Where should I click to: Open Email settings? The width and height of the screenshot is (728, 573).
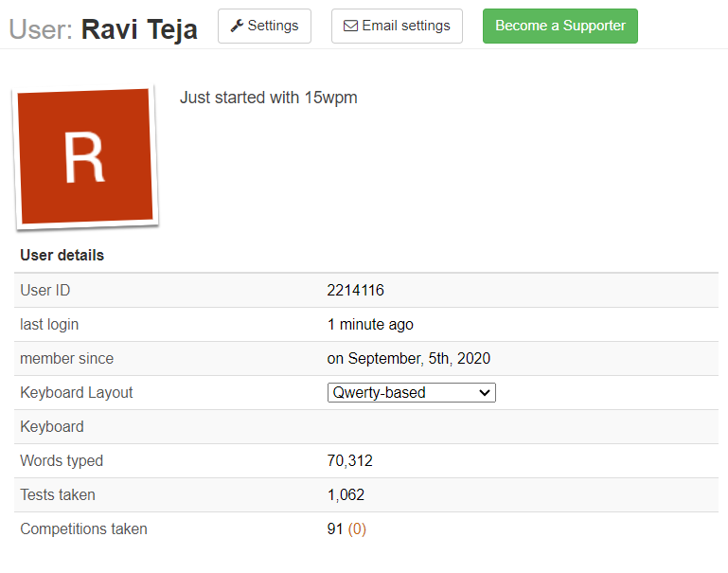point(397,26)
